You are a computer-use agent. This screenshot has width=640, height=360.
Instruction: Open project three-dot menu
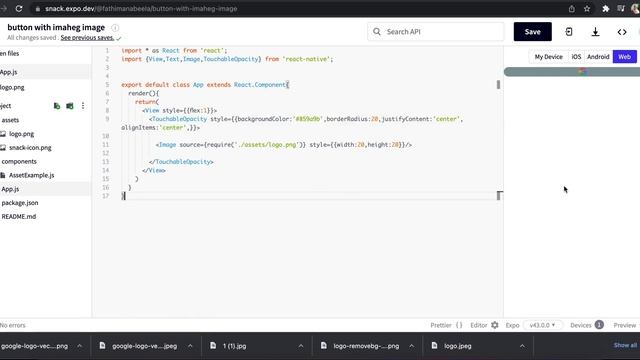(x=83, y=106)
